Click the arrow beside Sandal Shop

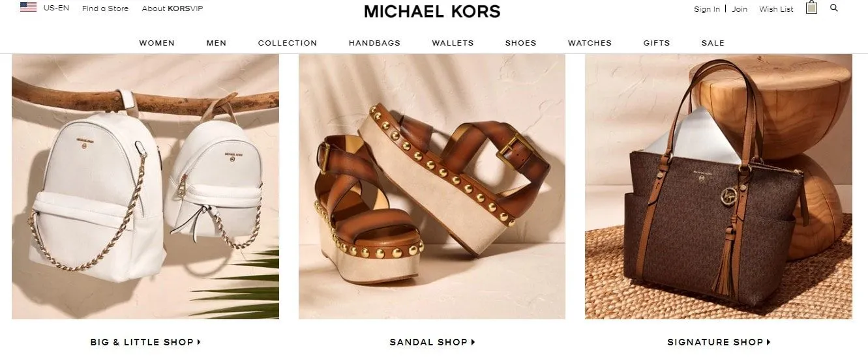pyautogui.click(x=473, y=342)
